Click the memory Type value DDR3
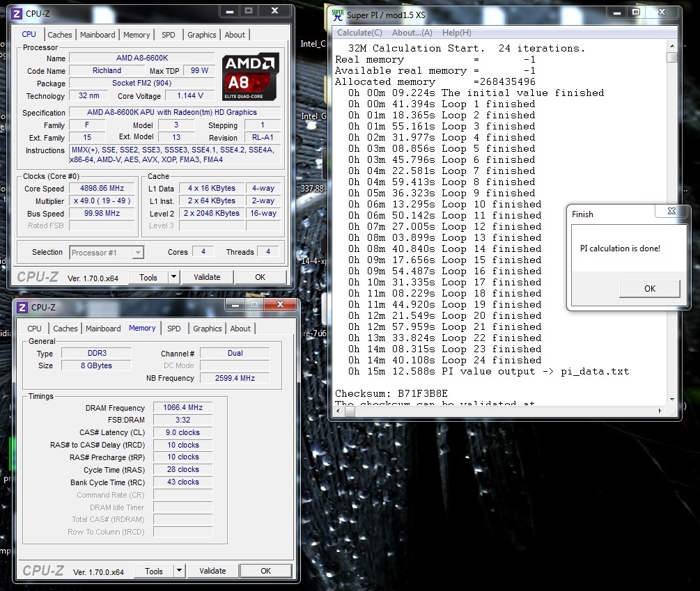 [96, 353]
